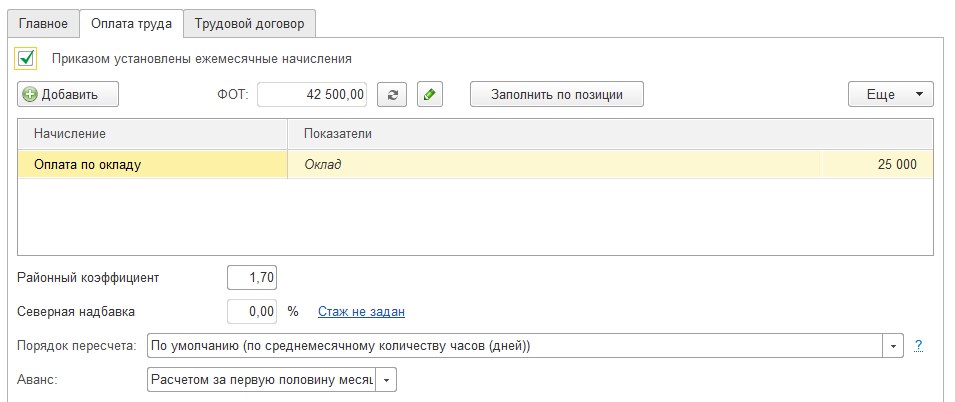Click Заполнить по позиции button

pos(557,95)
